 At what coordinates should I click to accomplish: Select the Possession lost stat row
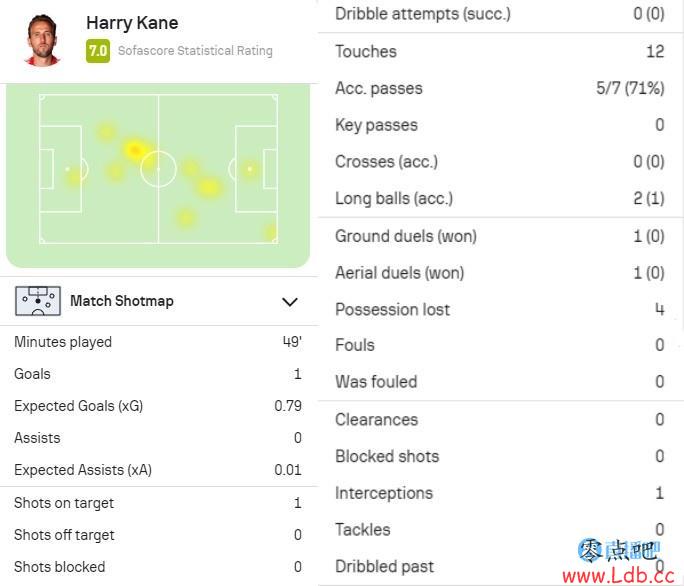coord(500,309)
